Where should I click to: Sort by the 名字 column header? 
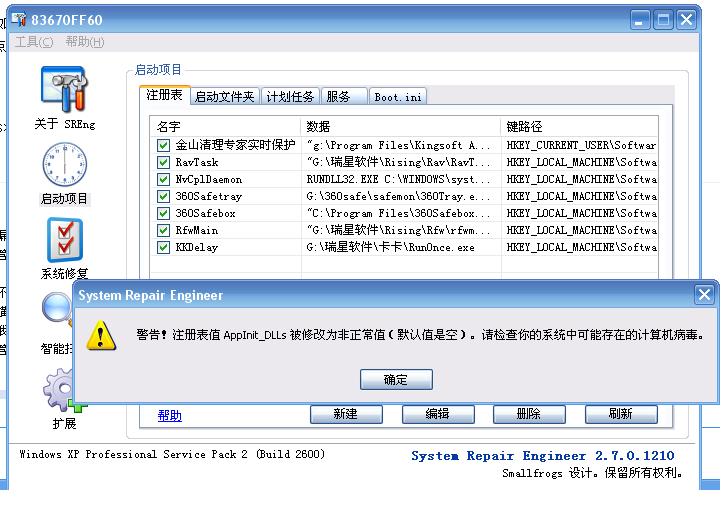point(225,126)
